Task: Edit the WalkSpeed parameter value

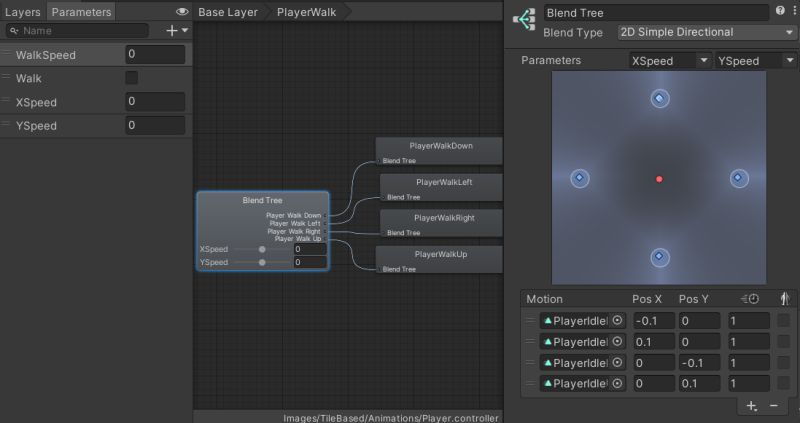Action: click(x=155, y=54)
